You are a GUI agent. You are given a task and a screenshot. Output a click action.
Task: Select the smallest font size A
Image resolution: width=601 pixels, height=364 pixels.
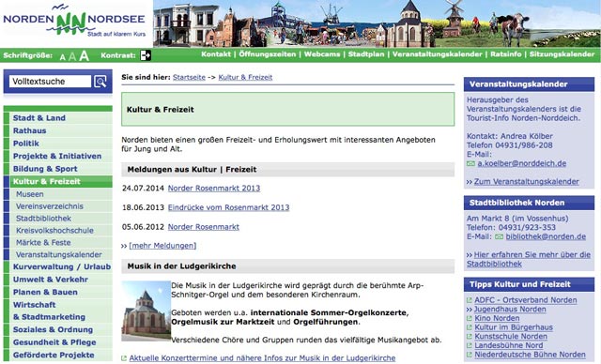(63, 57)
